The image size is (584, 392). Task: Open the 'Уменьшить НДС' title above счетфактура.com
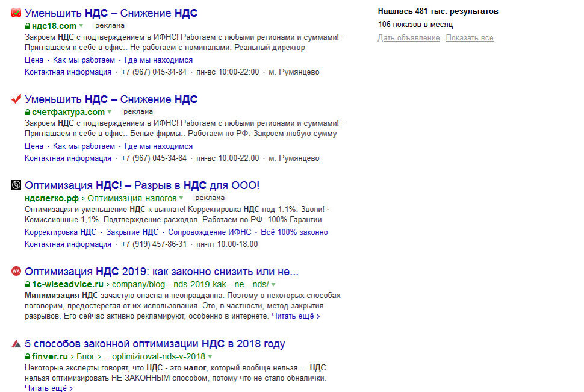click(111, 99)
